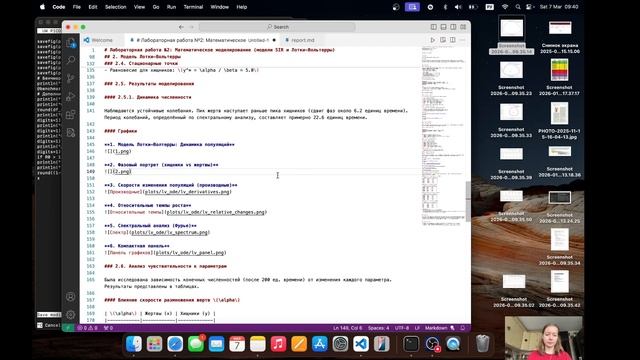
Task: Open the Selection menu
Action: tap(116, 7)
